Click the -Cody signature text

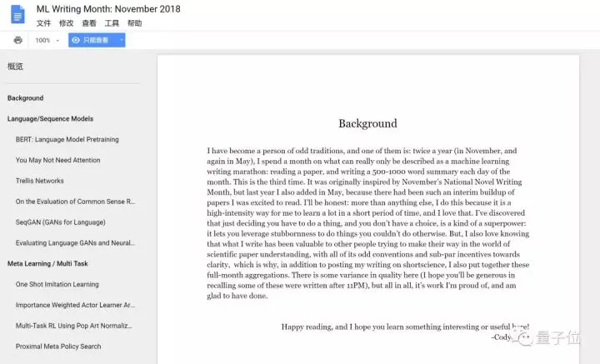502,337
